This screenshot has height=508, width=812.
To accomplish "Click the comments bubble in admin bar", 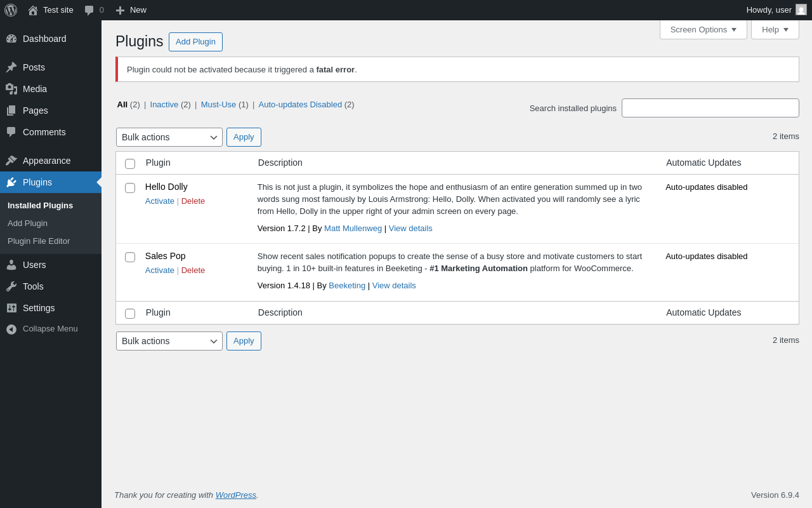I will tap(89, 10).
